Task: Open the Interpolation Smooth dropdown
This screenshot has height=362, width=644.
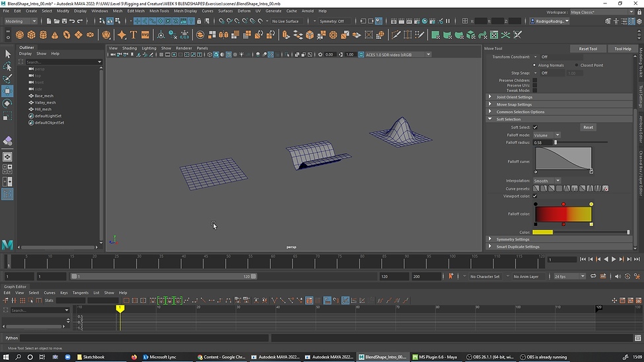Action: pyautogui.click(x=547, y=181)
